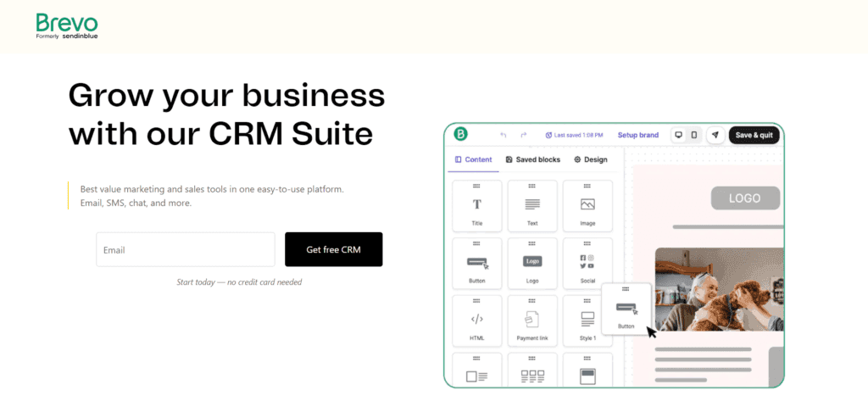The height and width of the screenshot is (407, 868).
Task: Click the 'Start today — no credit card needed' text
Action: click(x=239, y=282)
